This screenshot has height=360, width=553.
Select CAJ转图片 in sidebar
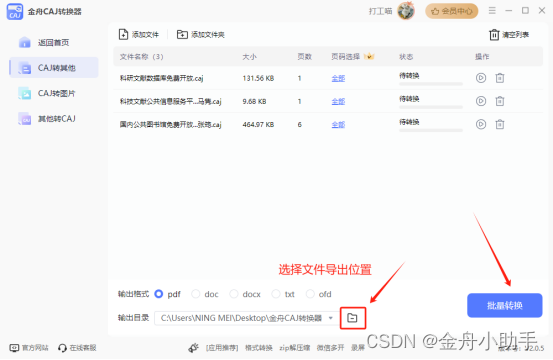point(54,93)
